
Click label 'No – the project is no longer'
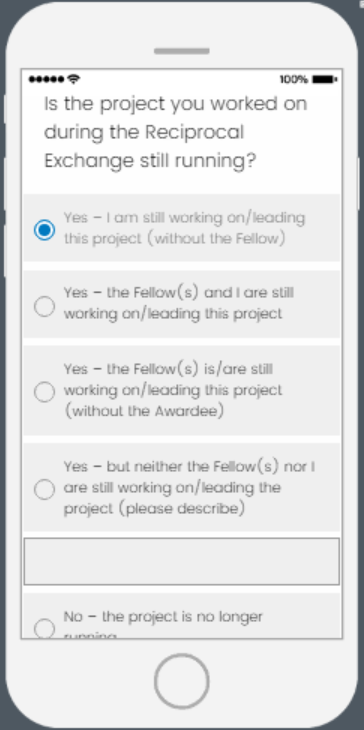pyautogui.click(x=163, y=617)
